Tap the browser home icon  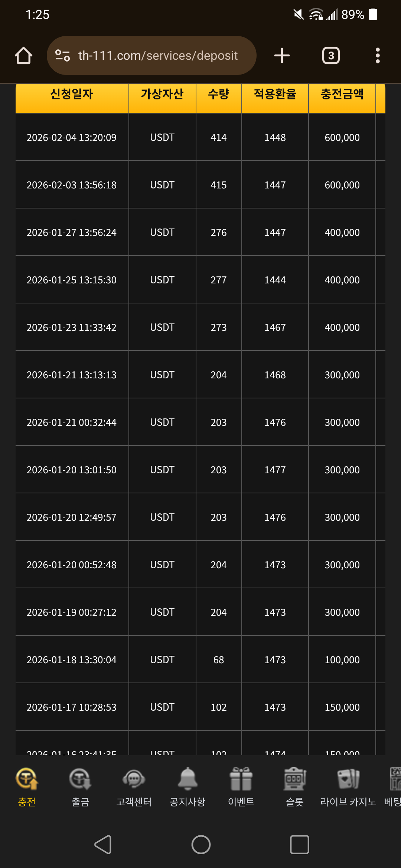pyautogui.click(x=23, y=56)
